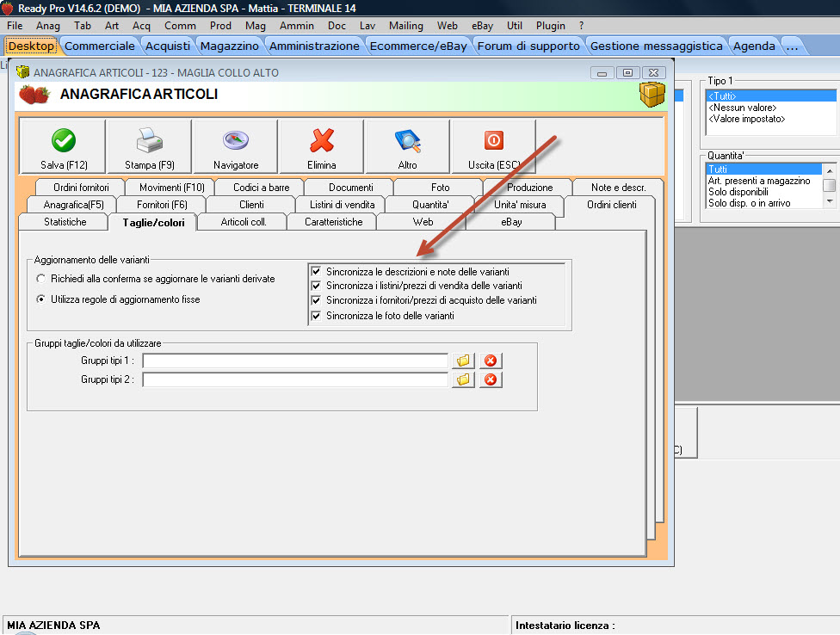Toggle 'Sincronizza i fornitori/prezzi di acquisto' checkbox
The height and width of the screenshot is (635, 840).
[316, 300]
